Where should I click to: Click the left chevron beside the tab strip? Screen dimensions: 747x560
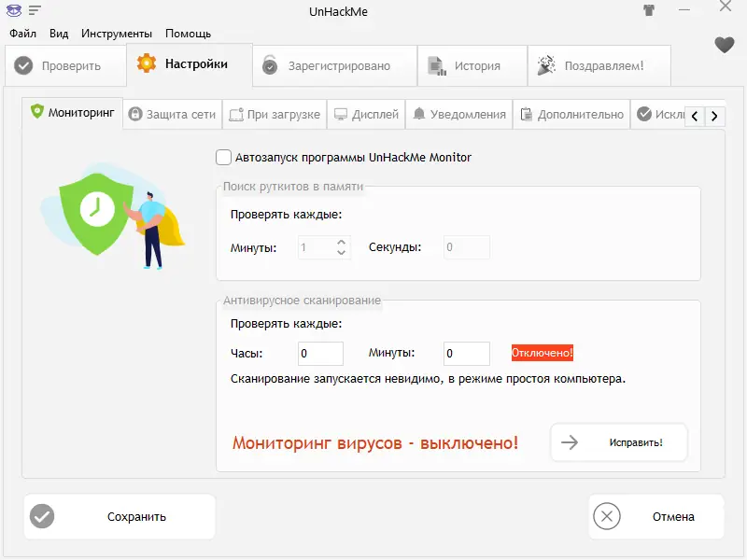[695, 116]
